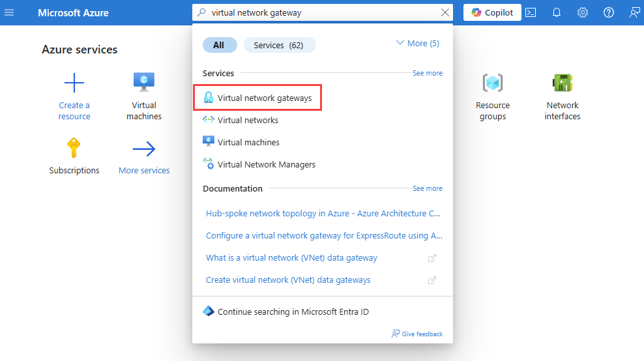Click the Virtual network gateways lock icon
The image size is (644, 361).
click(x=209, y=97)
